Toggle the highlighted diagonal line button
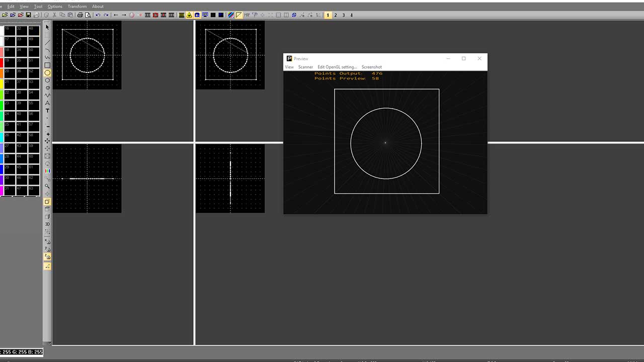Image resolution: width=644 pixels, height=362 pixels. 238,15
